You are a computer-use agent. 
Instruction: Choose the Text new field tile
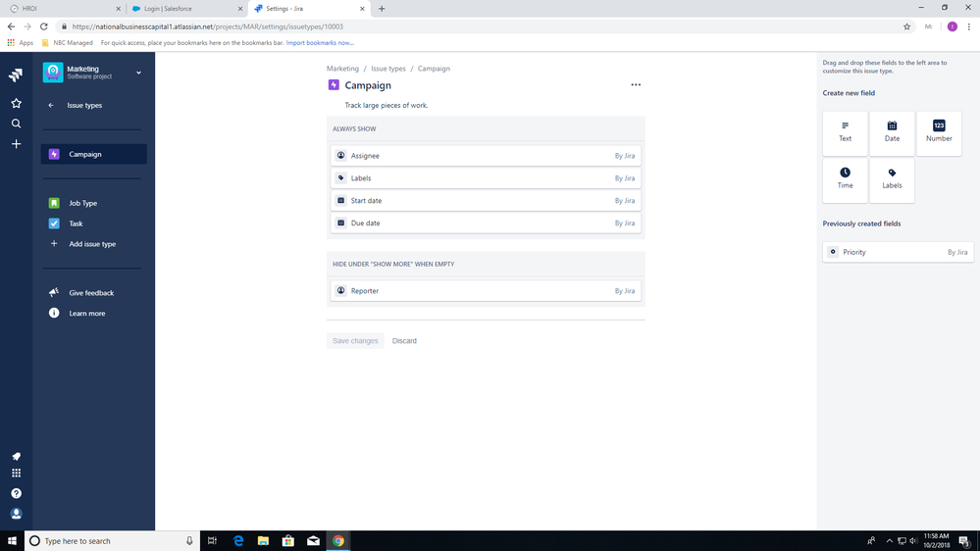tap(845, 133)
